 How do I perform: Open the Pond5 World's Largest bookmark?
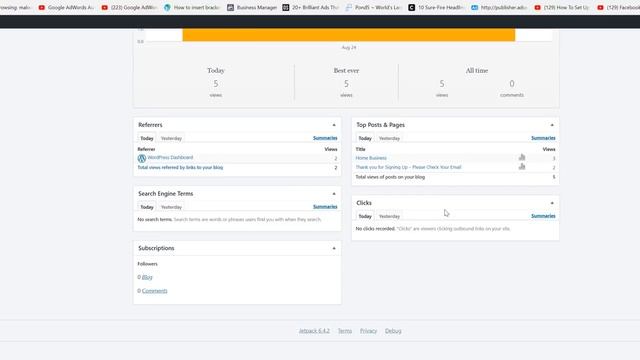tap(373, 7)
